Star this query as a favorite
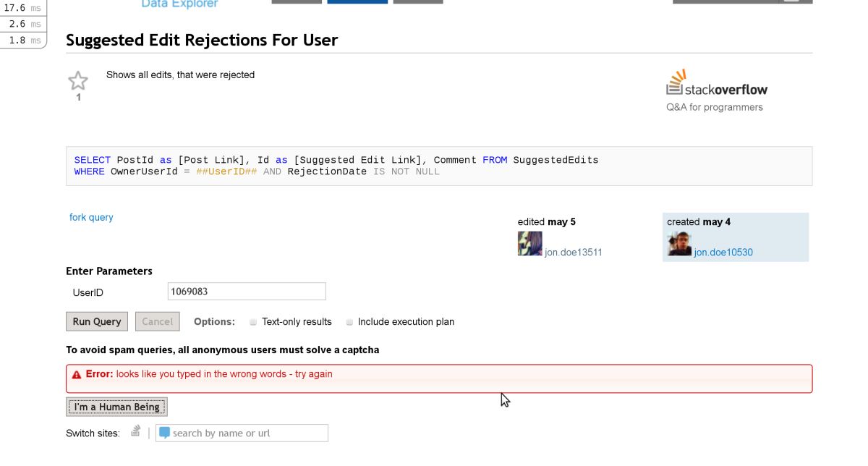The width and height of the screenshot is (868, 466). 77,80
